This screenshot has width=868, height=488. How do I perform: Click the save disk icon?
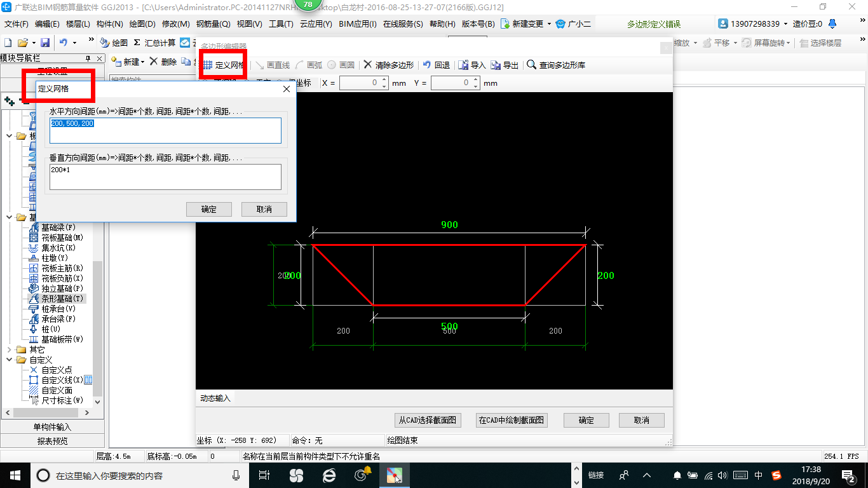(45, 43)
